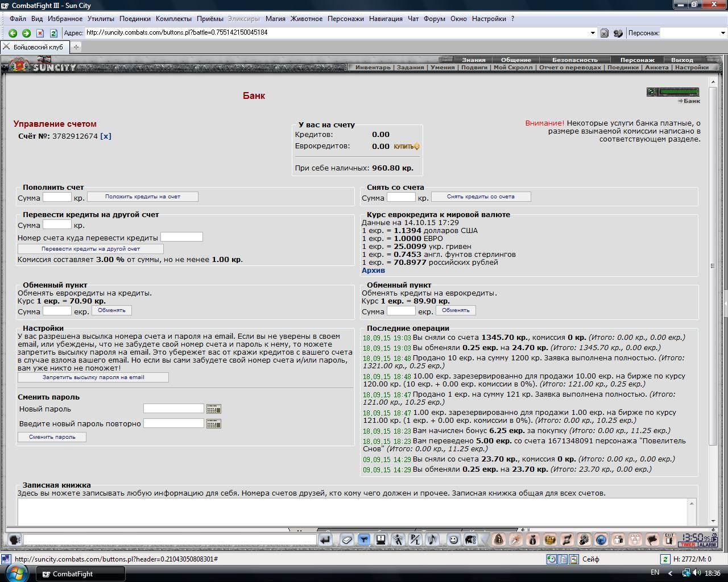Switch to the Безопасность top tab
The height and width of the screenshot is (582, 728).
[x=575, y=60]
